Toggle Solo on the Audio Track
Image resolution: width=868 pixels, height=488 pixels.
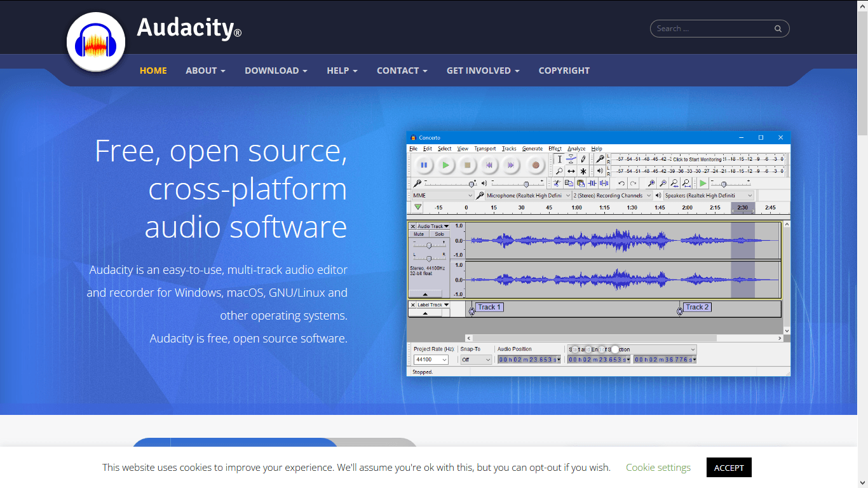click(x=439, y=234)
